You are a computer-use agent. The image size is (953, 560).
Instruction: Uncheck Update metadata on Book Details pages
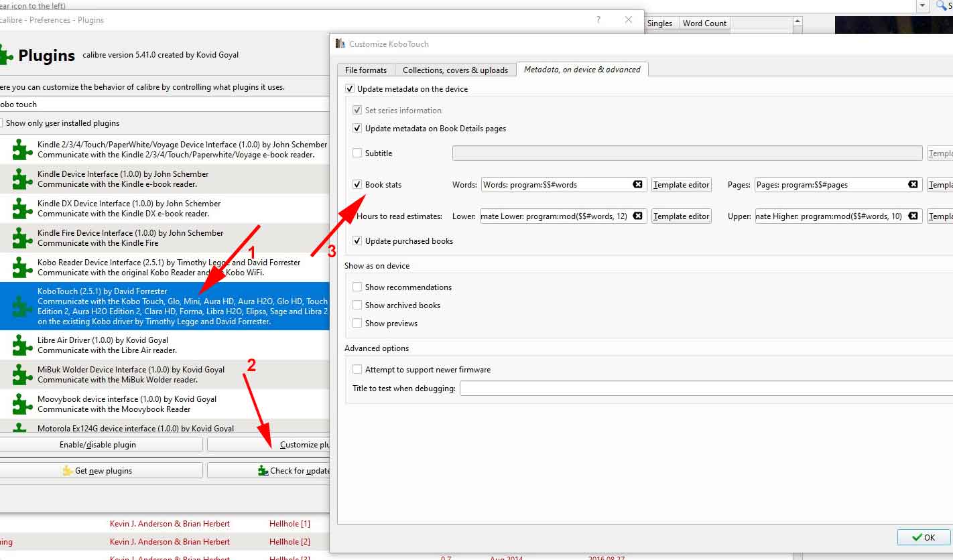(357, 129)
